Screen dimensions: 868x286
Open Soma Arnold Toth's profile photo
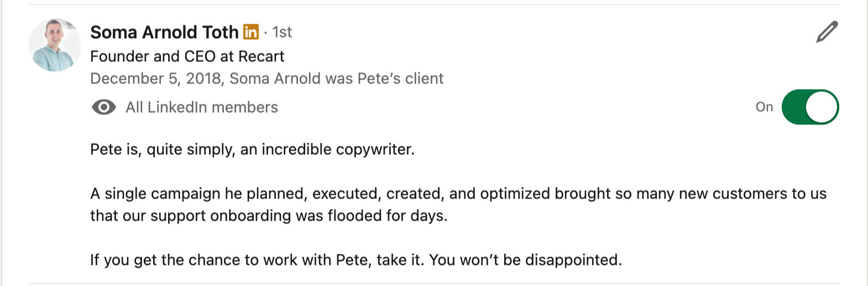tap(55, 45)
